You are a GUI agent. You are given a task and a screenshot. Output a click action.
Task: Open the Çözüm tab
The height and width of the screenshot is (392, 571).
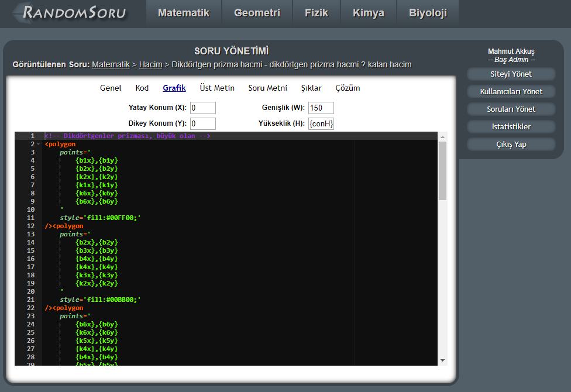point(348,88)
